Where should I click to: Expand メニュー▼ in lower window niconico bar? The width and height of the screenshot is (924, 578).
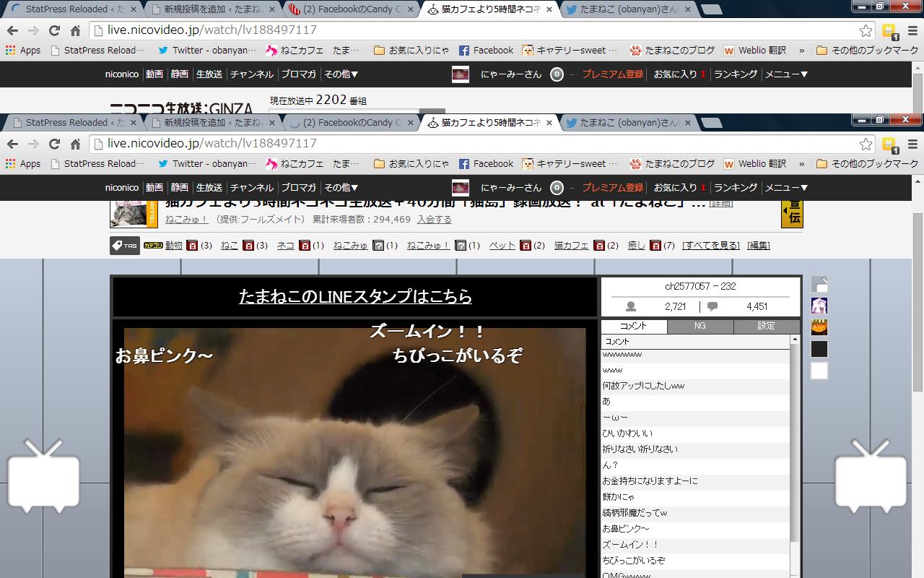(x=786, y=188)
